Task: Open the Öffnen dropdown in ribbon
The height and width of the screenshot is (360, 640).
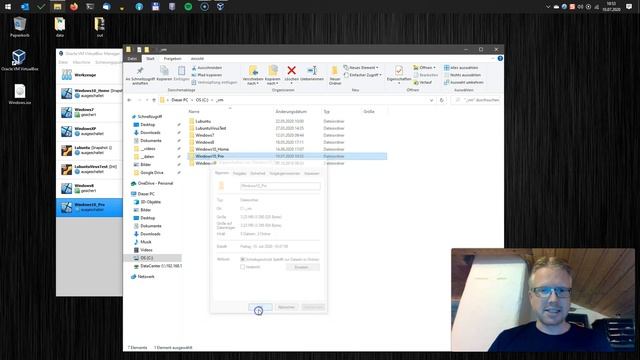Action: coord(424,68)
